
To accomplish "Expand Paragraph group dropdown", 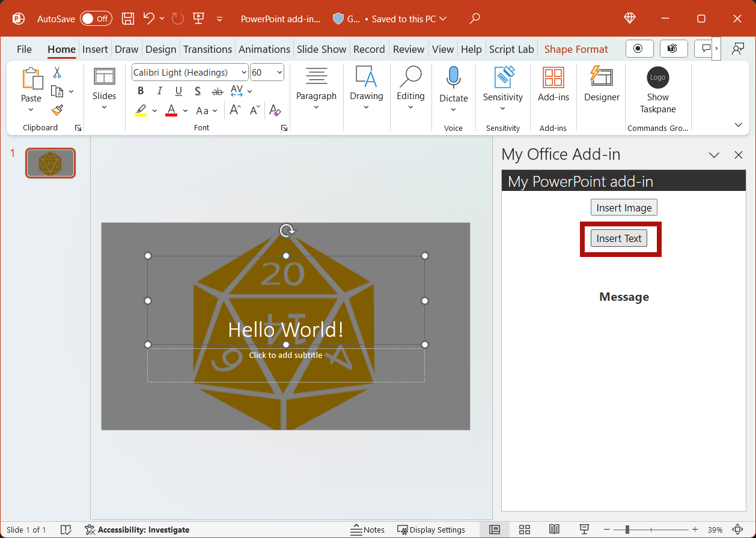I will pyautogui.click(x=316, y=107).
